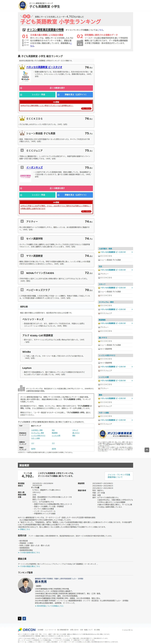Select レッスンの受けやすさ in the comparison table
151x644 pixels.
point(38,436)
